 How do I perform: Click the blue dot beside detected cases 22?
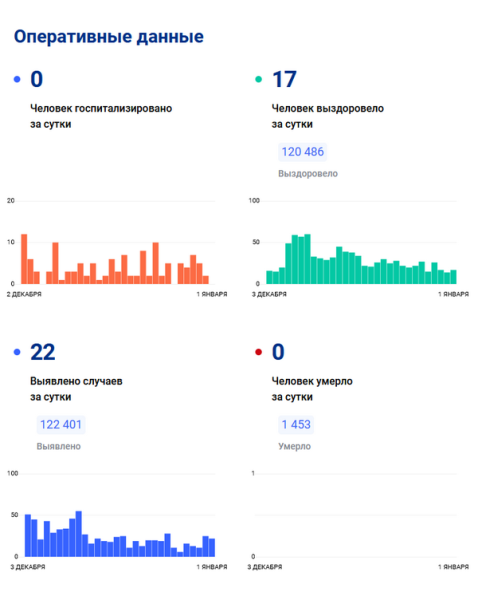pyautogui.click(x=17, y=352)
